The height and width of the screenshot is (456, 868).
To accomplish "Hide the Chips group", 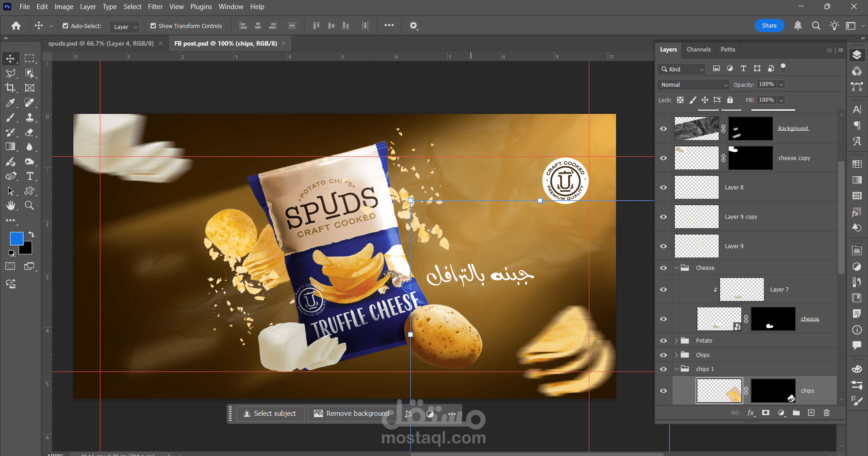I will [x=664, y=355].
